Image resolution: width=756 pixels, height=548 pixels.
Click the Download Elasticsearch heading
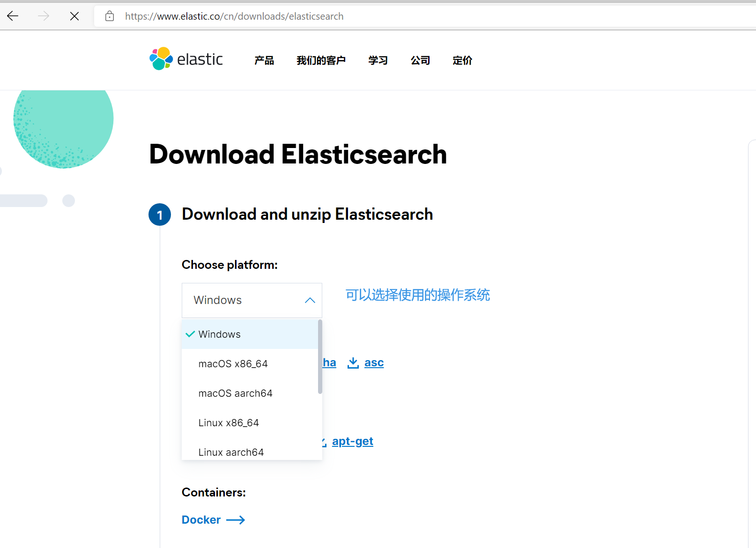coord(298,154)
